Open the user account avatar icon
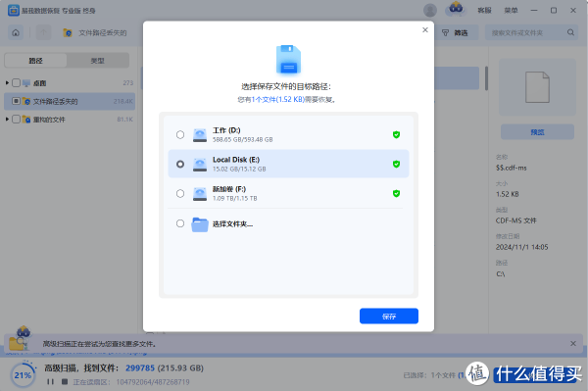 (x=430, y=10)
